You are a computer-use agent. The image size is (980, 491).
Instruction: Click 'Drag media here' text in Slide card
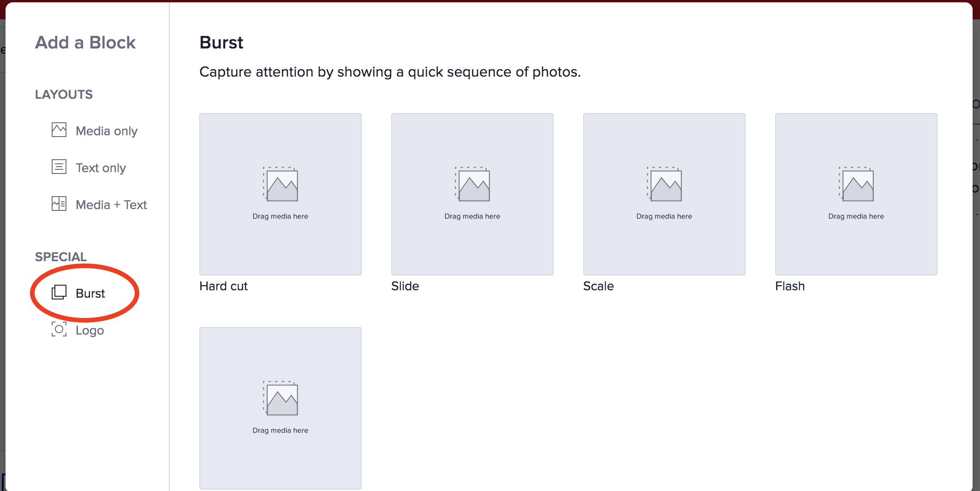[x=472, y=216]
